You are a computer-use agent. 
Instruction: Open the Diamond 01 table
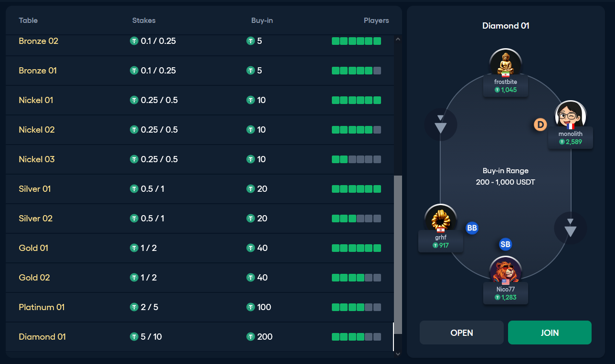(462, 333)
